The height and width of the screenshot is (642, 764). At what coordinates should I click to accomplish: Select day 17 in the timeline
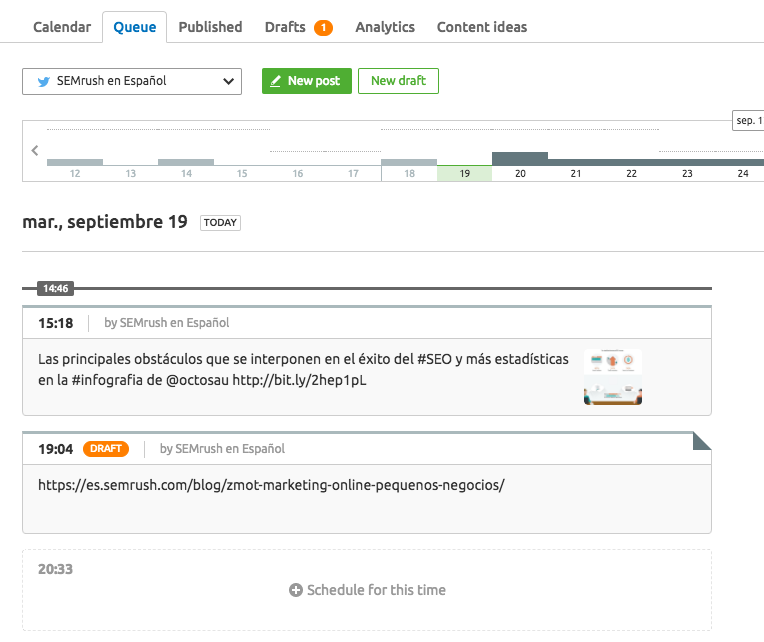click(x=353, y=173)
